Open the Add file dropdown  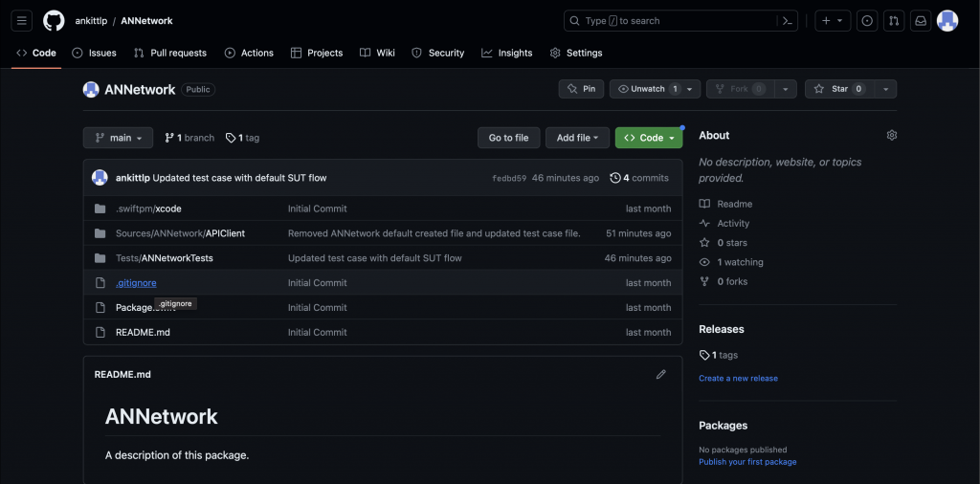point(577,138)
